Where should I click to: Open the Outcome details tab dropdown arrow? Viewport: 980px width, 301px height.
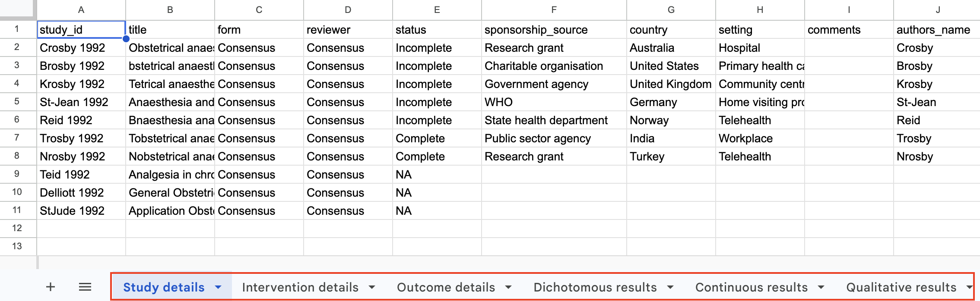pos(508,287)
